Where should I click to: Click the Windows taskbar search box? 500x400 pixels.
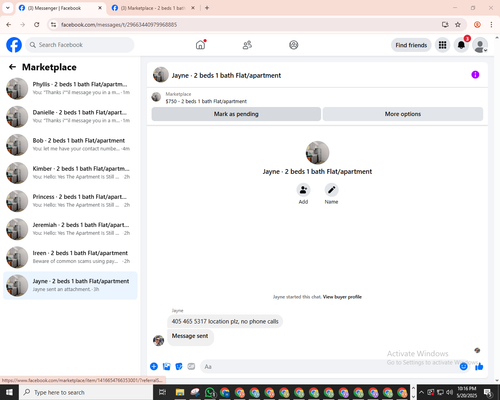click(86, 392)
